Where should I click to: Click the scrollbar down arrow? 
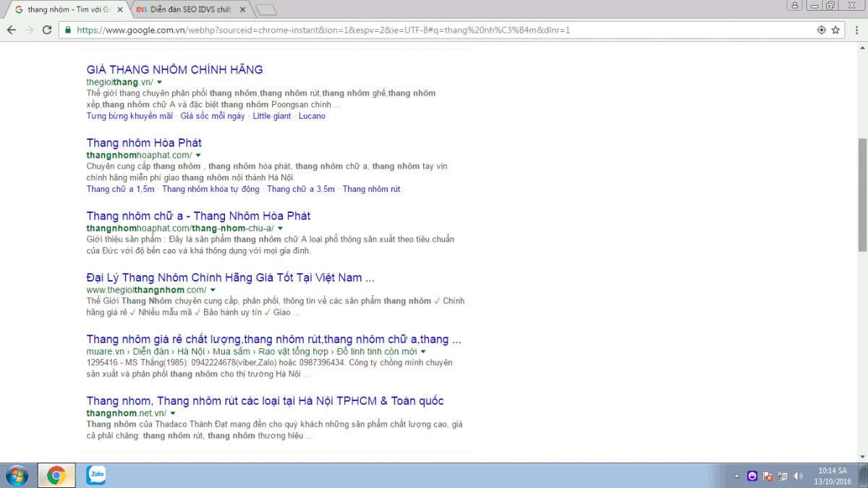[x=861, y=455]
